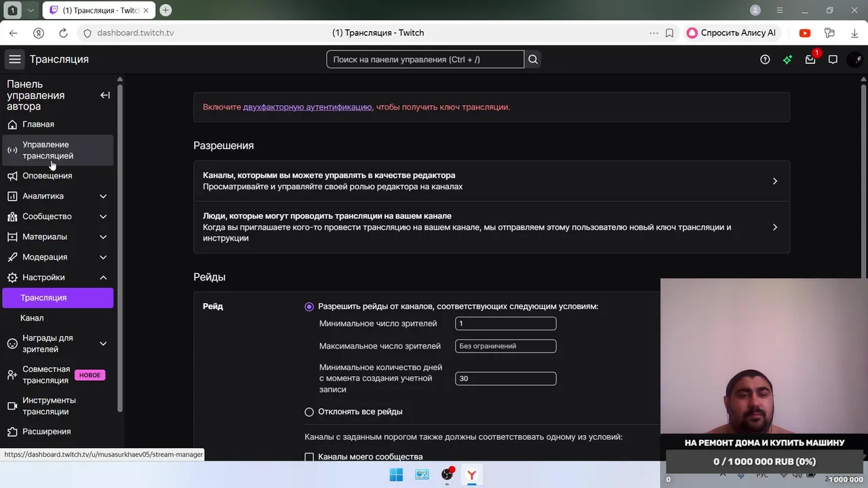868x488 pixels.
Task: Select Канал under settings
Action: pos(58,318)
